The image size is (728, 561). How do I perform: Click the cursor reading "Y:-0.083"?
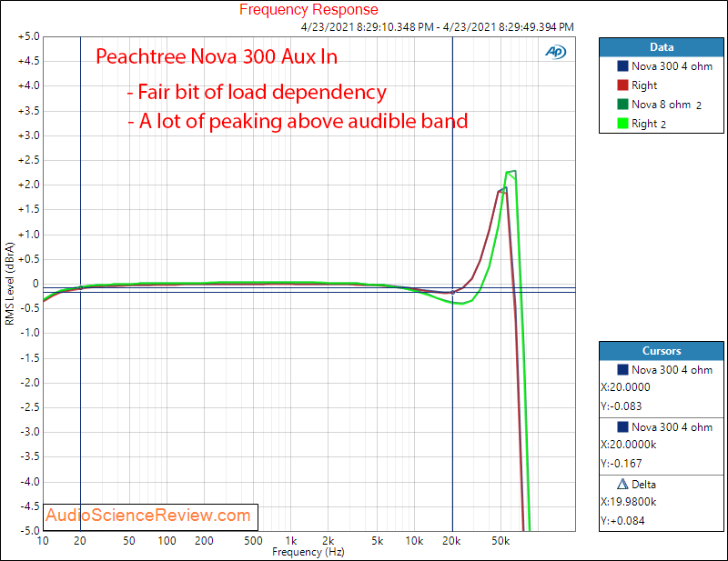click(x=621, y=406)
